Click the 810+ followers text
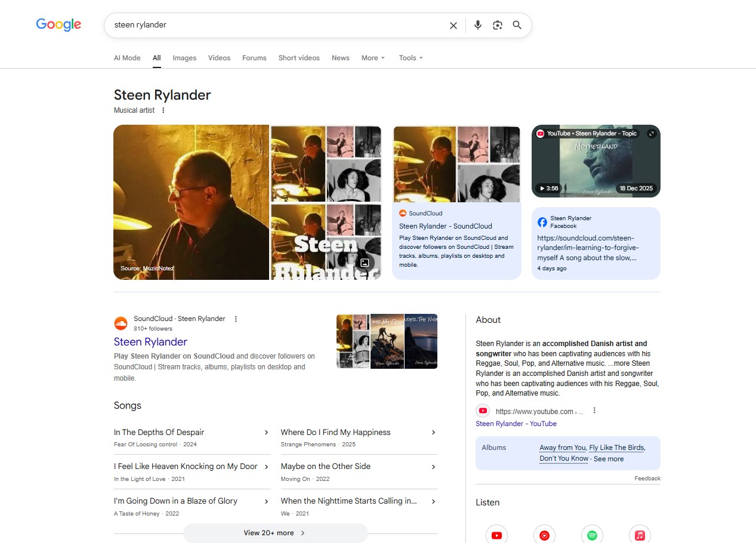This screenshot has height=543, width=756. coord(153,328)
